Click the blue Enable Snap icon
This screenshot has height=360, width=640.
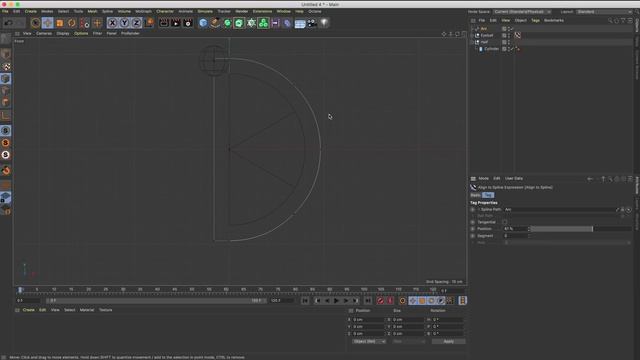click(x=6, y=131)
